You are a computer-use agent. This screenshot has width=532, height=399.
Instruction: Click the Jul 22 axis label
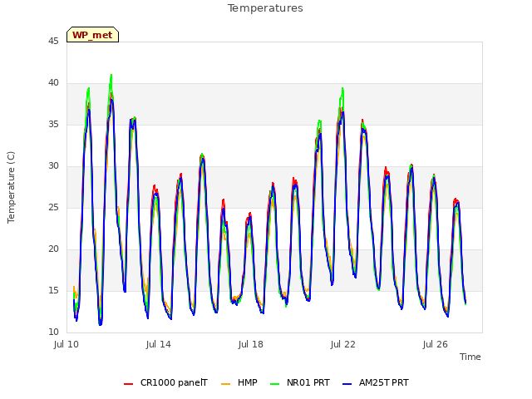click(343, 345)
